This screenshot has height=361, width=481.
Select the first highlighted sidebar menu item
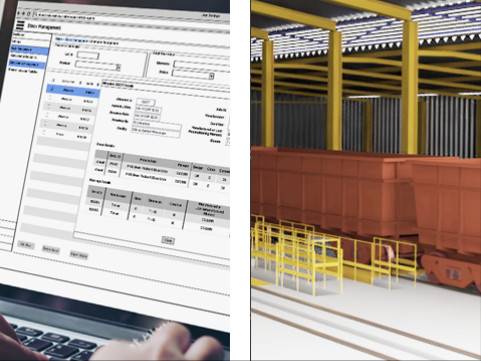(29, 50)
